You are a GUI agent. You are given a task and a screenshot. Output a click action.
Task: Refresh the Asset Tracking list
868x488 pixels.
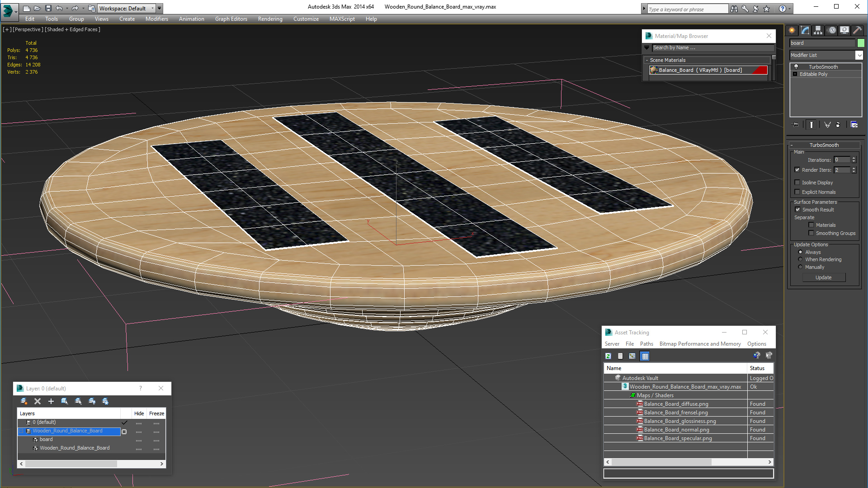609,356
